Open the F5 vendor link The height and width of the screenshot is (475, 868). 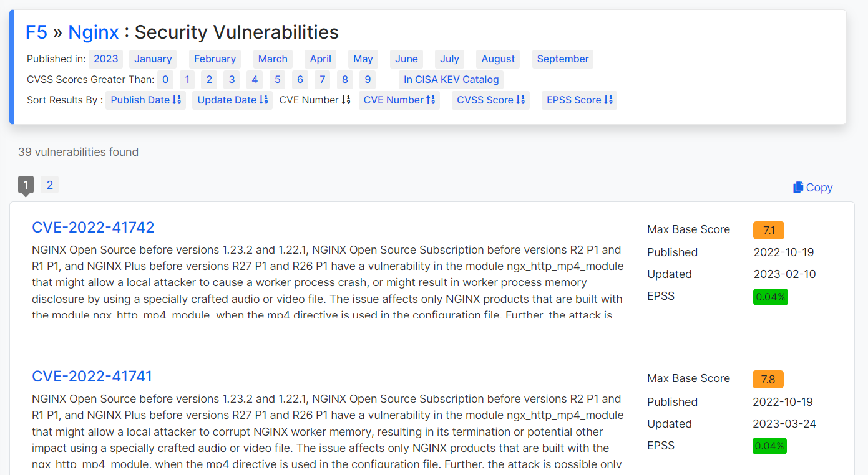(36, 32)
